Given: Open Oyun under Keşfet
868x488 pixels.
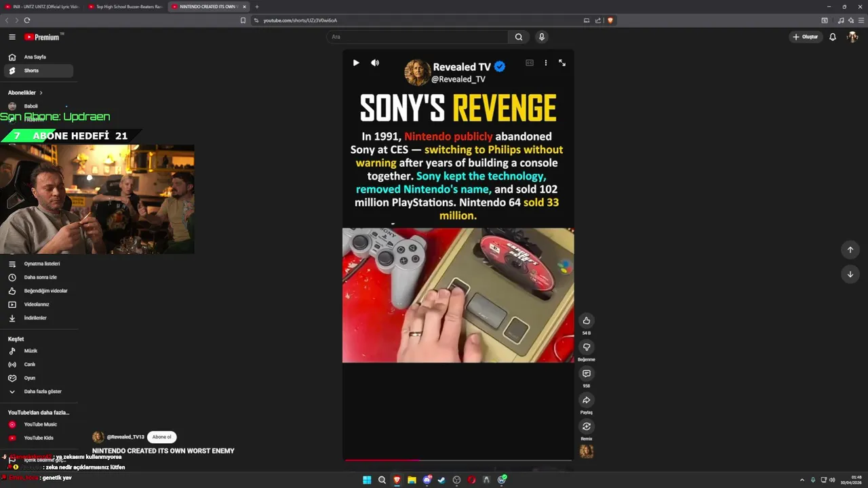Looking at the screenshot, I should [39, 378].
